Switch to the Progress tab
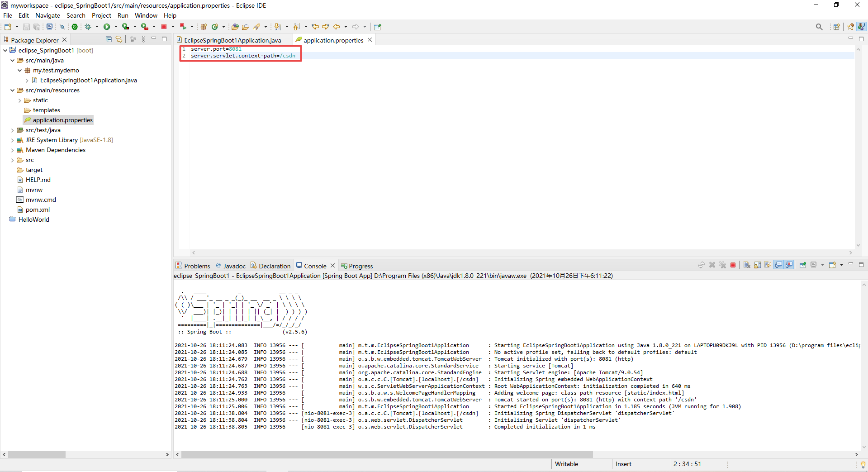868x472 pixels. click(357, 266)
